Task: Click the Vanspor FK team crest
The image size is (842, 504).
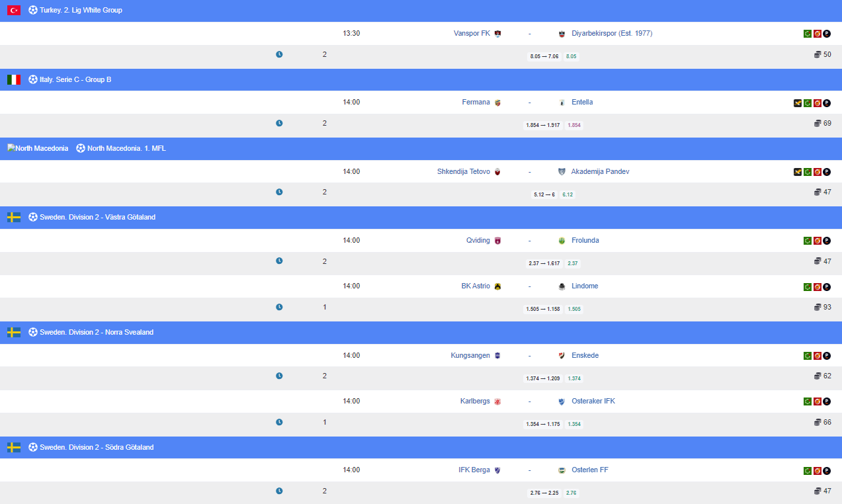Action: point(498,34)
